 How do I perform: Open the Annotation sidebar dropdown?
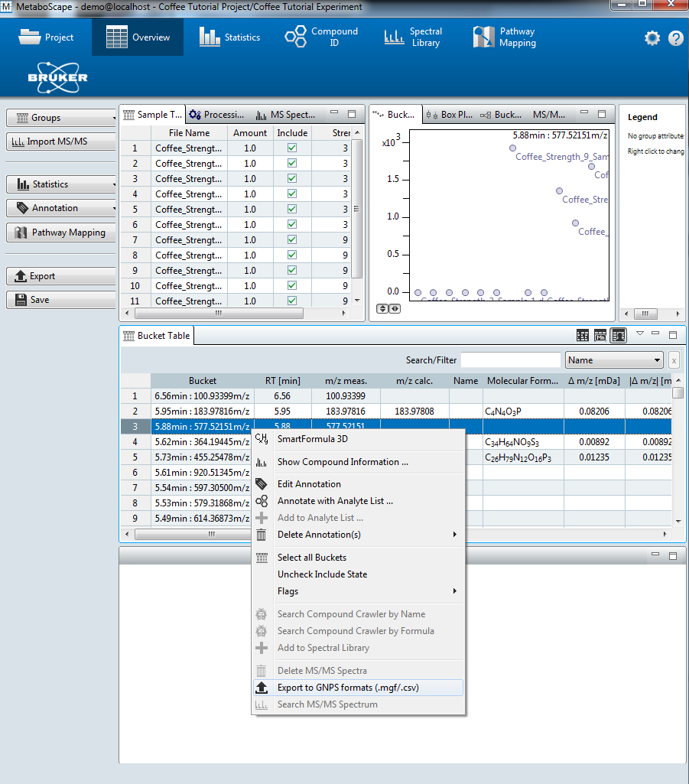click(61, 208)
